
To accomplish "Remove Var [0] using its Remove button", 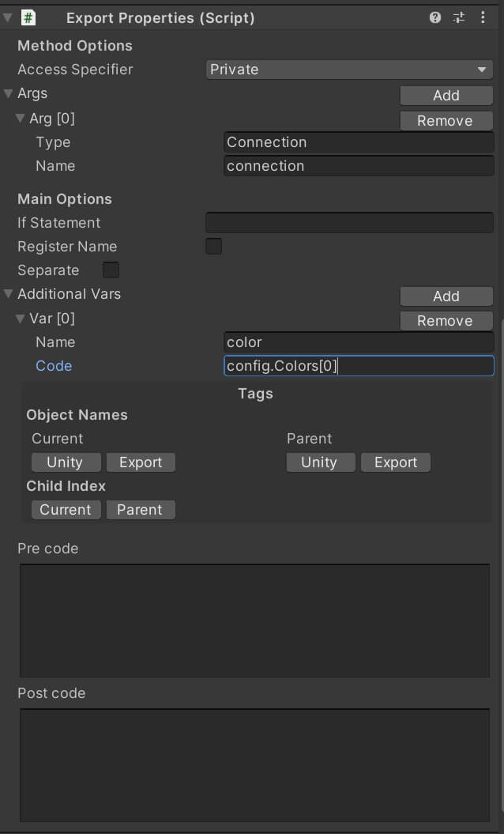I will (x=446, y=320).
